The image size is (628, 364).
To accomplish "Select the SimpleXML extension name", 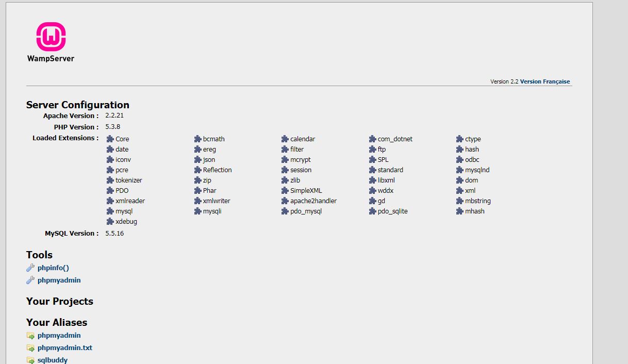I will [306, 191].
